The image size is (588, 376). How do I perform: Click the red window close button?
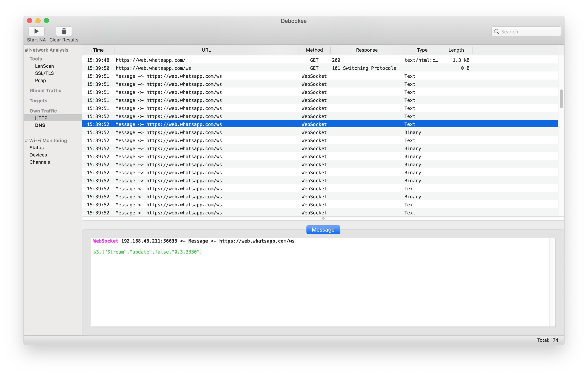click(x=30, y=21)
